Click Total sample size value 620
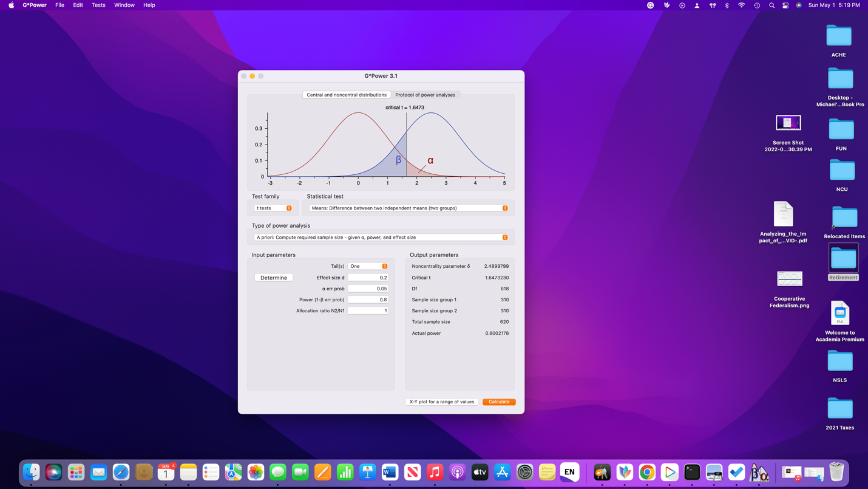868x489 pixels. pos(504,322)
